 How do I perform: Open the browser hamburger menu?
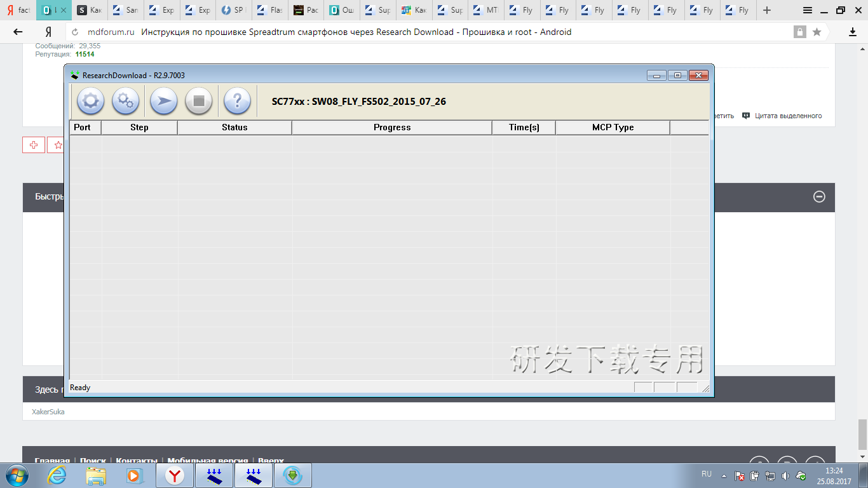coord(807,10)
